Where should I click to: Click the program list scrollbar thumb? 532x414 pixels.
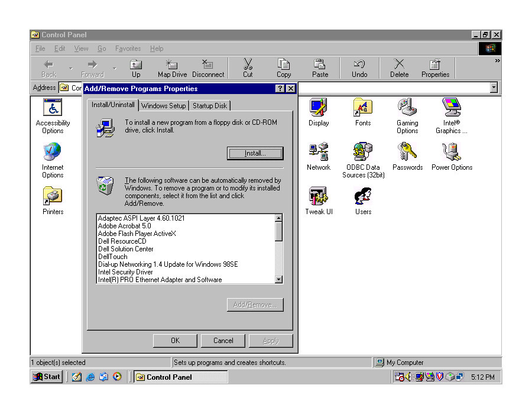coord(278,231)
